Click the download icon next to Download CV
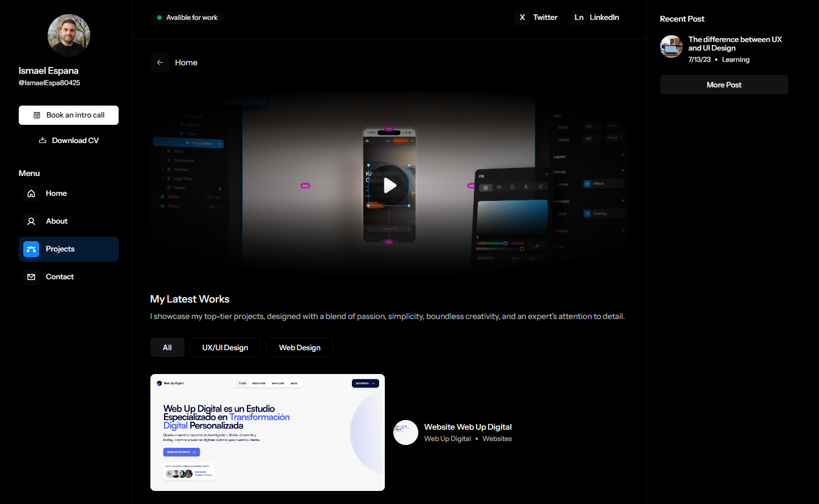This screenshot has width=819, height=504. point(43,140)
